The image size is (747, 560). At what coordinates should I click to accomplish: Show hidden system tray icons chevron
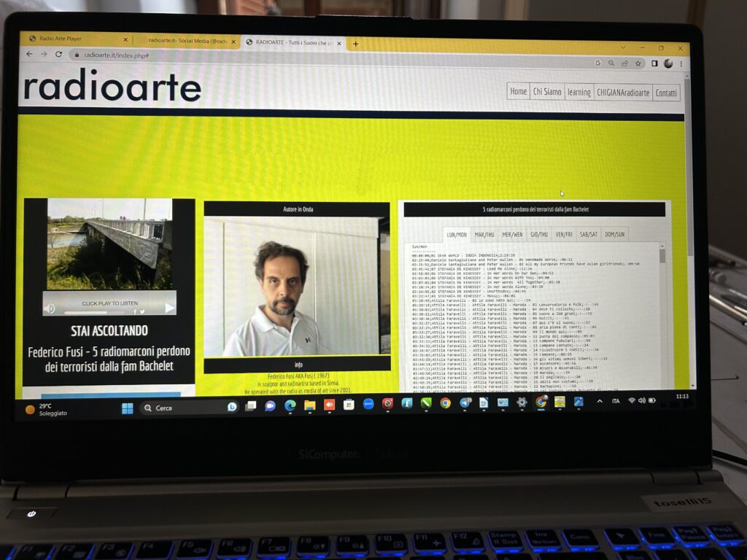tap(600, 402)
